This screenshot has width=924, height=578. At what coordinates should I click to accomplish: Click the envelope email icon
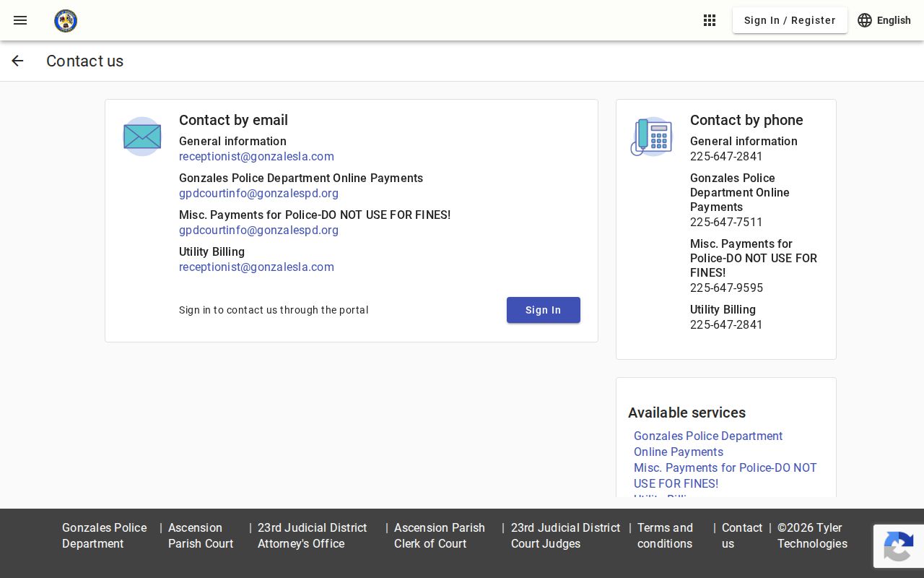(x=142, y=137)
